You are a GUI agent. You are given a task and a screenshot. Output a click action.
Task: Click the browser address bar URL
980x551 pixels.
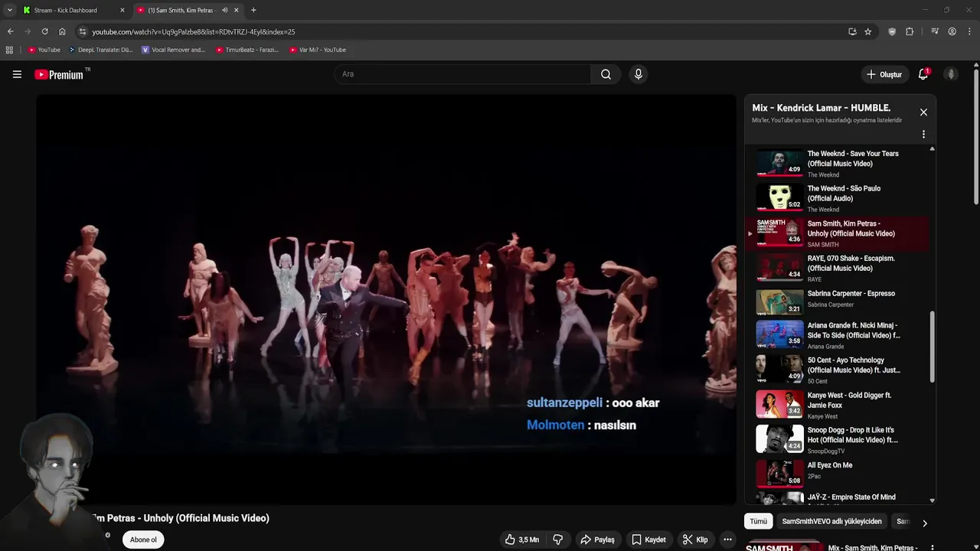194,31
